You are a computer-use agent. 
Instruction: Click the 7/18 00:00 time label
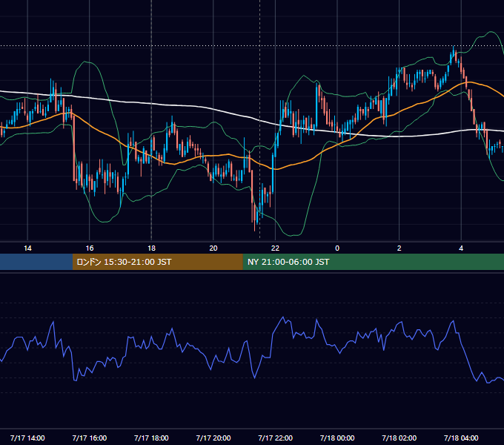337,438
